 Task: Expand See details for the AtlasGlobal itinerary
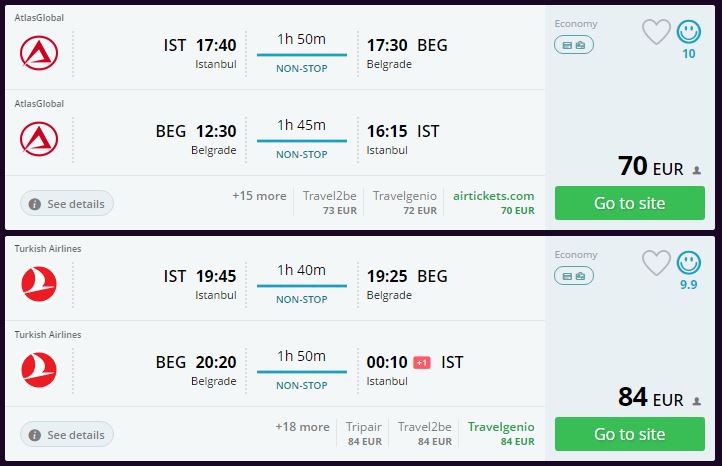(67, 203)
